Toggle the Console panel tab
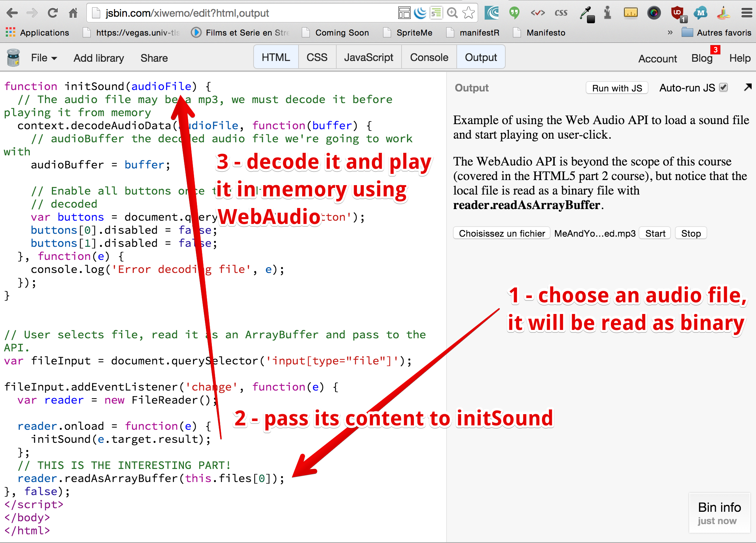Viewport: 756px width, 543px height. (429, 57)
